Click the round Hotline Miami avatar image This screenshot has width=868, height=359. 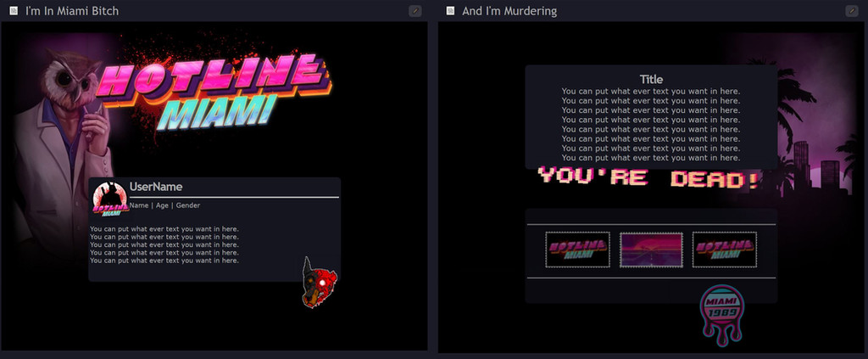click(110, 199)
